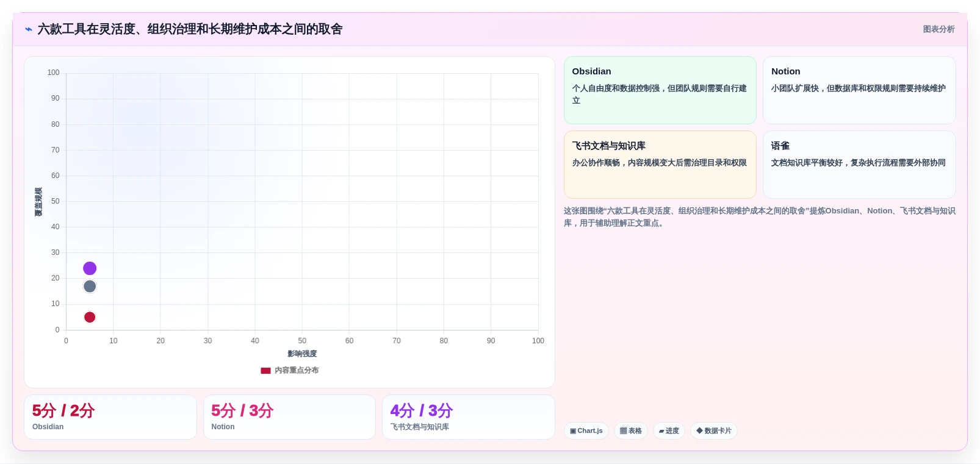Click the 图表分析 label in header
980x464 pixels.
[x=939, y=29]
